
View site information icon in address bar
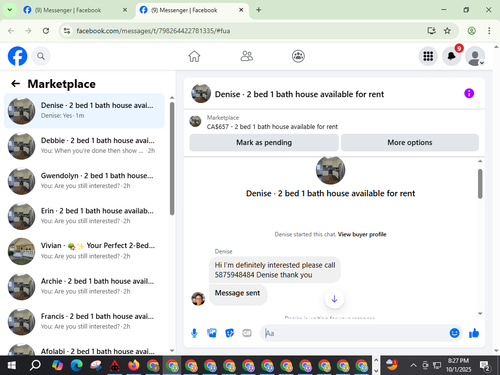(x=67, y=31)
